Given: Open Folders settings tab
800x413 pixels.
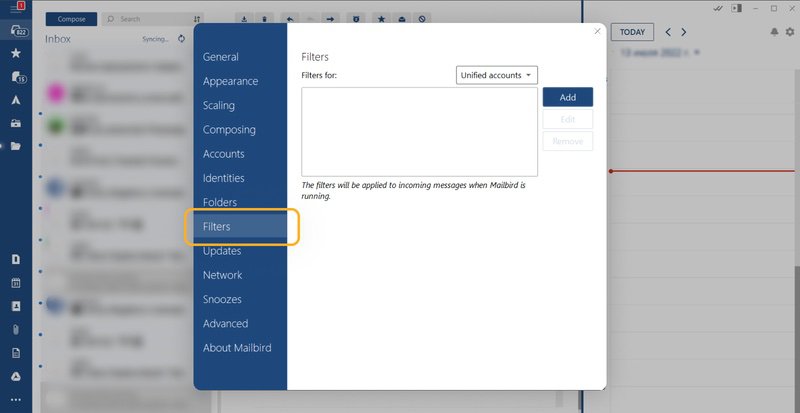Looking at the screenshot, I should pyautogui.click(x=219, y=202).
